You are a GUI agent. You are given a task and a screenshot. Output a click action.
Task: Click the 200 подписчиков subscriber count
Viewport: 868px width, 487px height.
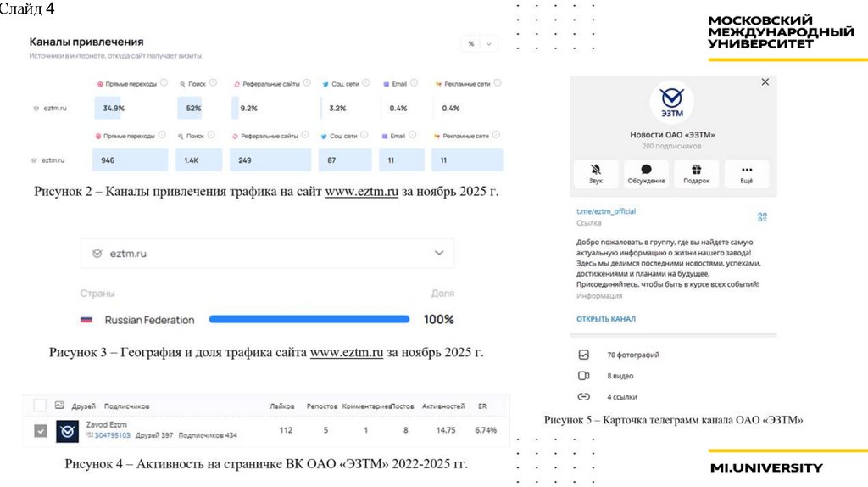[x=671, y=146]
